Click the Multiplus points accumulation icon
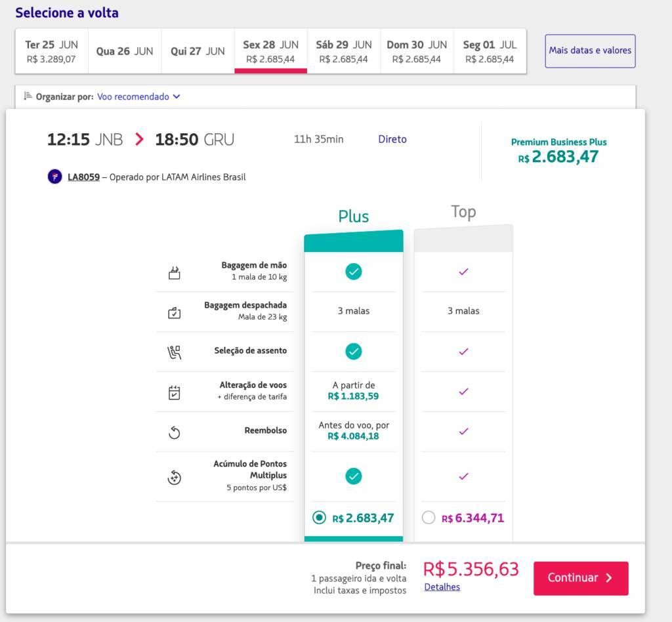This screenshot has width=672, height=622. (174, 477)
